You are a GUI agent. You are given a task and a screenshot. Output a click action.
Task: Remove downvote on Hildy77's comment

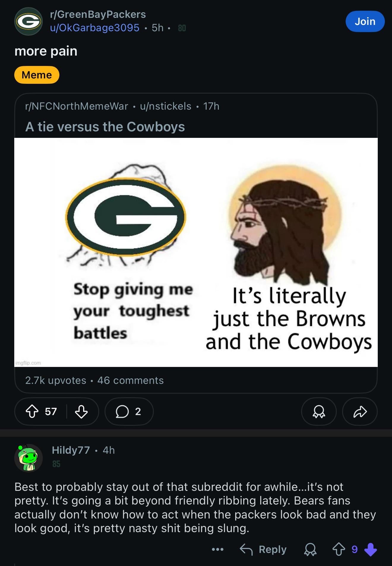click(x=371, y=549)
